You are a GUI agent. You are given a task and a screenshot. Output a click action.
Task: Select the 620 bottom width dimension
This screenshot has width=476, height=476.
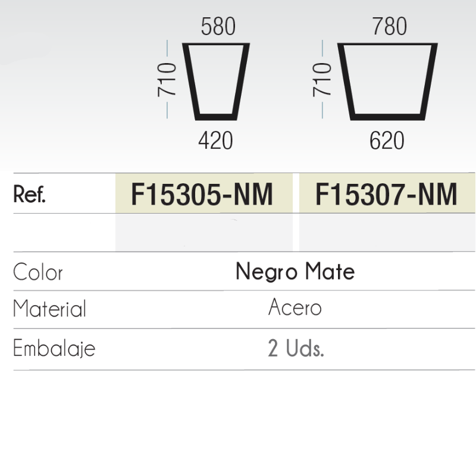click(387, 141)
